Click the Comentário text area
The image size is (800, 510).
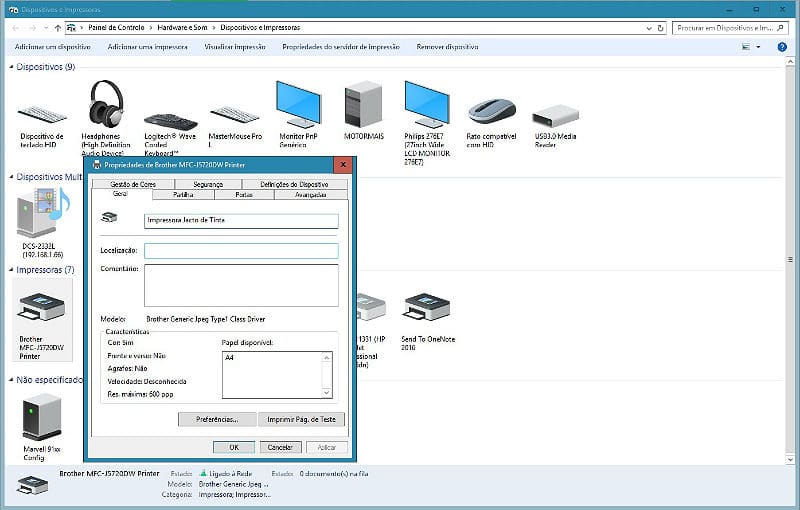tap(241, 285)
